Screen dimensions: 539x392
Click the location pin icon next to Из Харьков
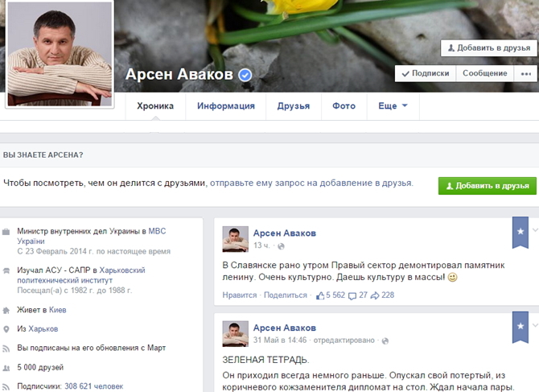click(6, 329)
